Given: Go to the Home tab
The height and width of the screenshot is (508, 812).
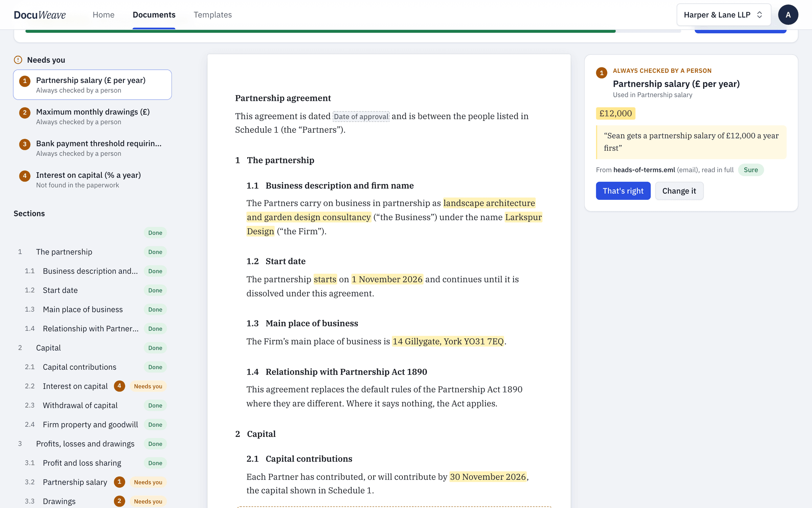Looking at the screenshot, I should (x=104, y=15).
